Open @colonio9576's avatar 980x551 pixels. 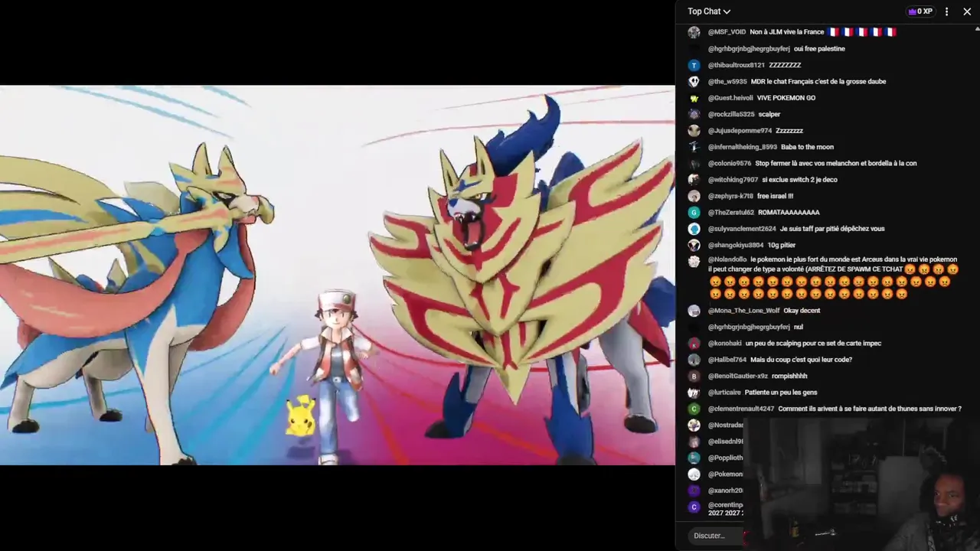pos(694,163)
